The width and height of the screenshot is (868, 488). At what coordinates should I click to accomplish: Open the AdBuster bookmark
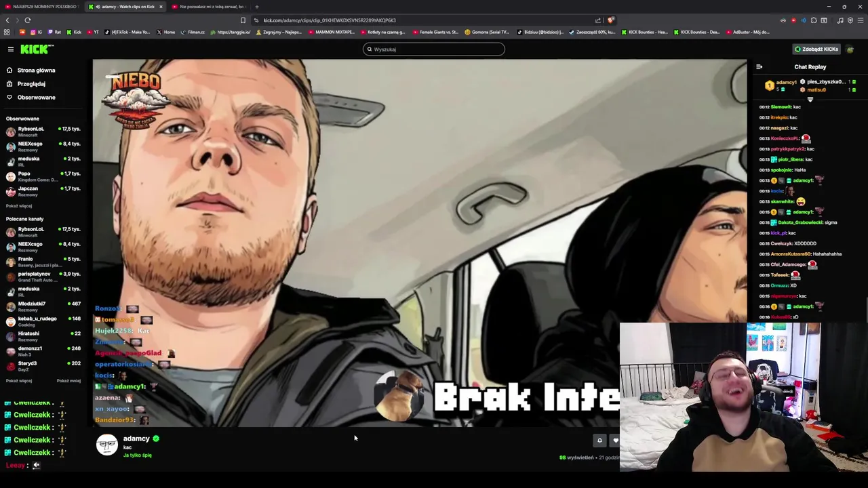(x=748, y=32)
